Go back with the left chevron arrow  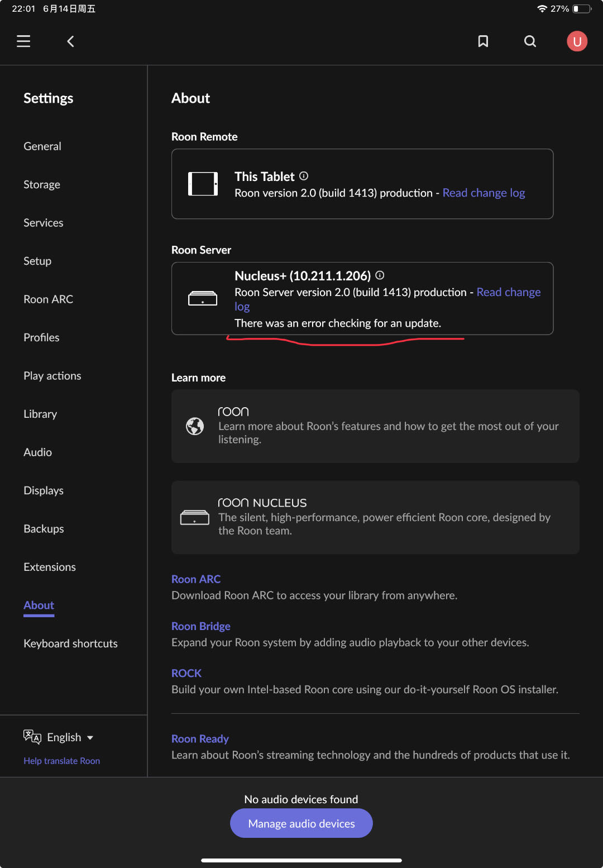(x=70, y=41)
